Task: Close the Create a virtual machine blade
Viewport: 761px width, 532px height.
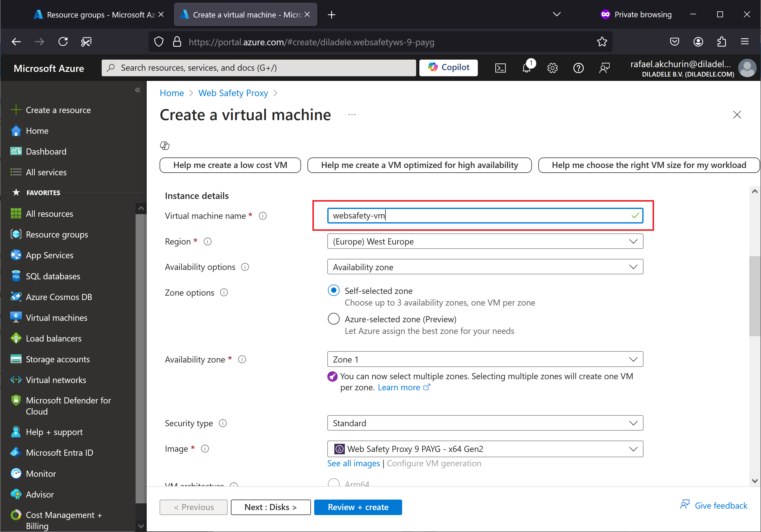Action: [x=737, y=115]
